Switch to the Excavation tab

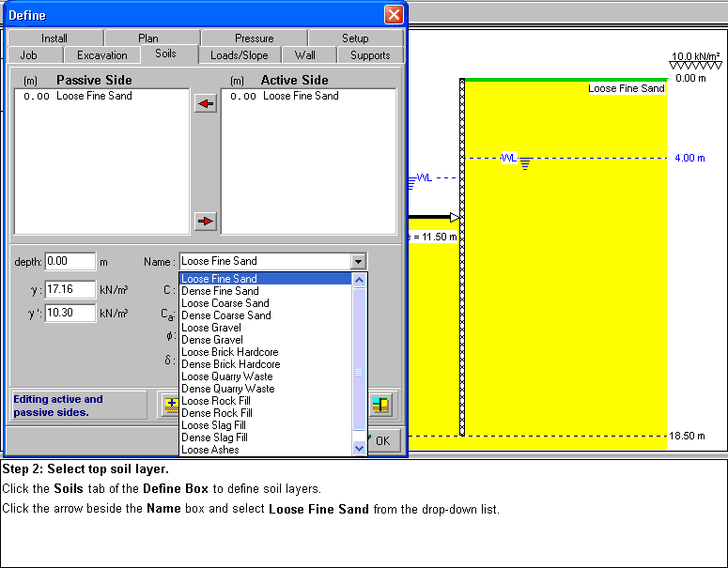pyautogui.click(x=102, y=55)
